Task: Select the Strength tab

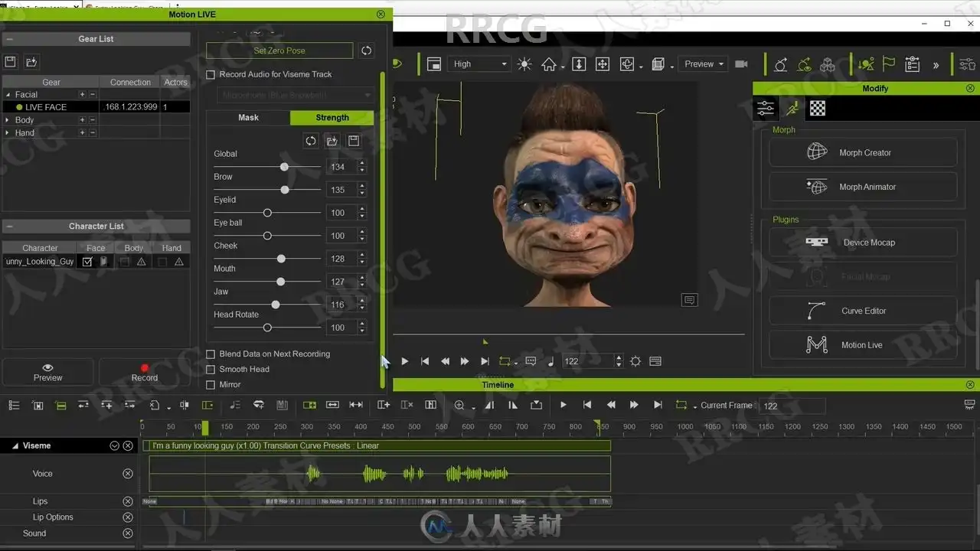Action: [332, 118]
